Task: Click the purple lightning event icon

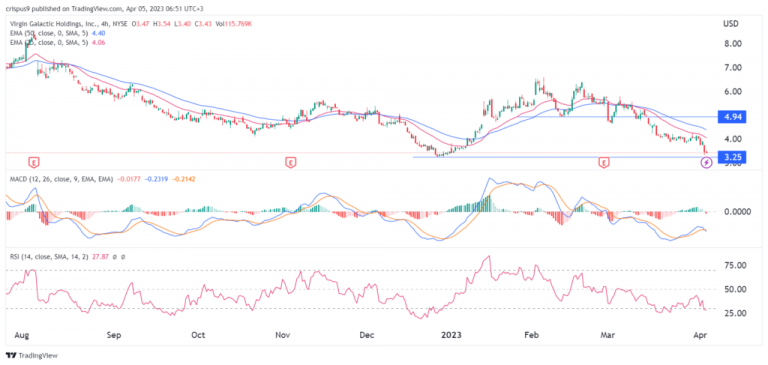Action: [x=706, y=163]
